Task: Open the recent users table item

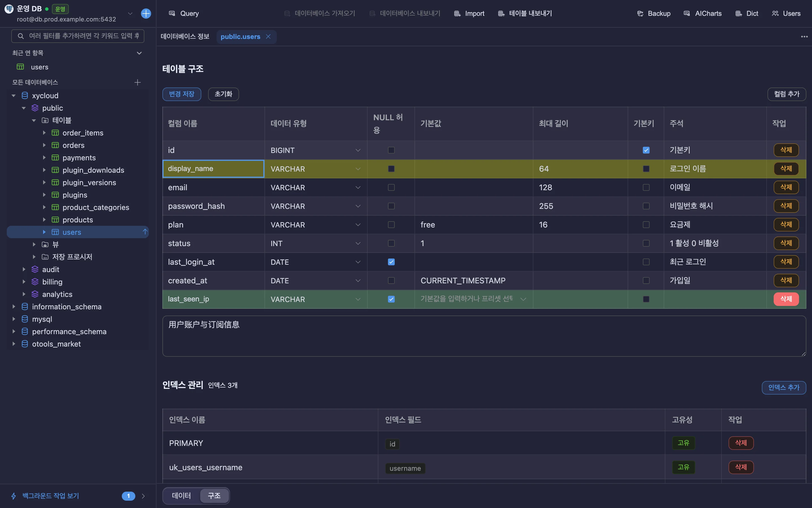Action: [39, 67]
